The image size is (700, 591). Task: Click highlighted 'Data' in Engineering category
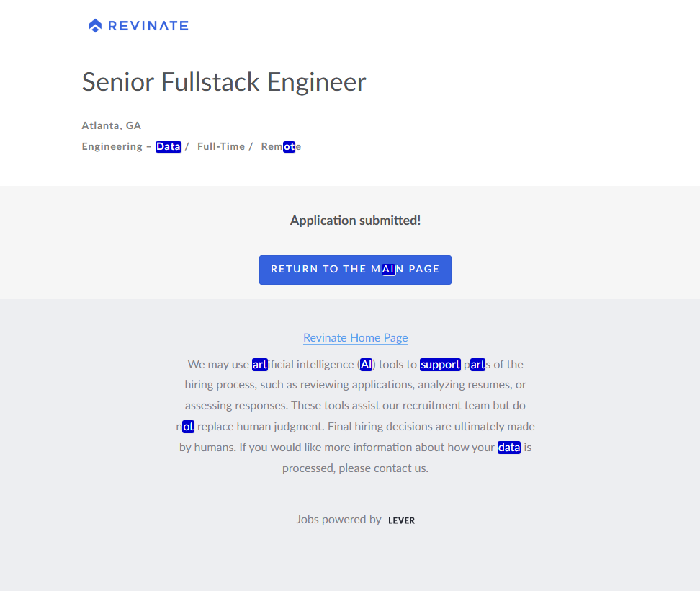168,146
